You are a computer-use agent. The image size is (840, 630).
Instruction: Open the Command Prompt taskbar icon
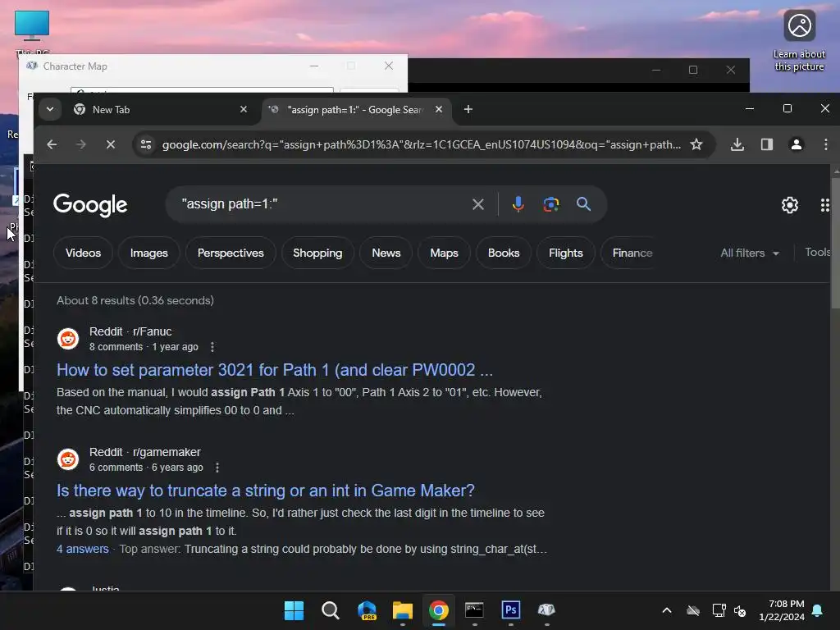click(474, 610)
